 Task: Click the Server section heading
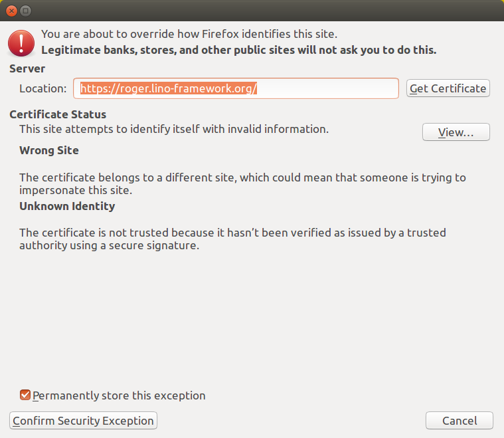pyautogui.click(x=27, y=68)
